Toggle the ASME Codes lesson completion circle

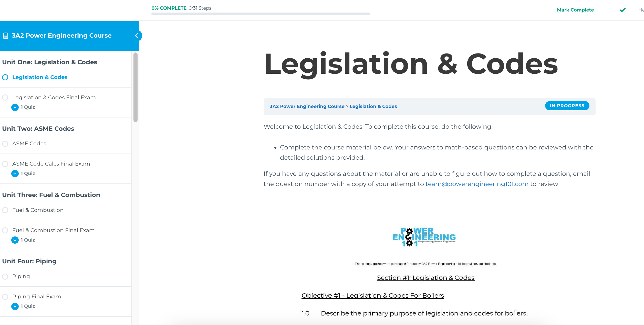tap(5, 143)
